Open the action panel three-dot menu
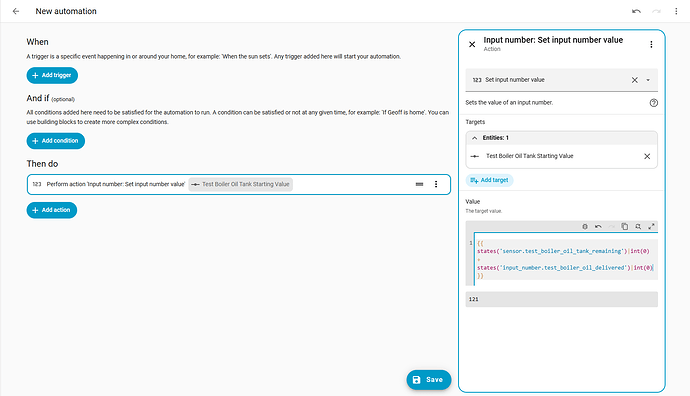690x396 pixels. (651, 44)
